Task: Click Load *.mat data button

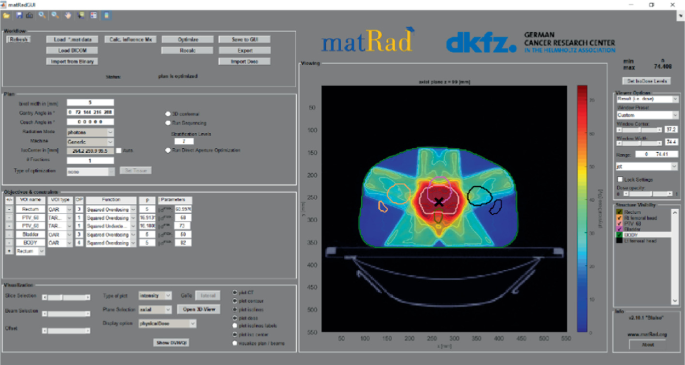Action: [72, 39]
